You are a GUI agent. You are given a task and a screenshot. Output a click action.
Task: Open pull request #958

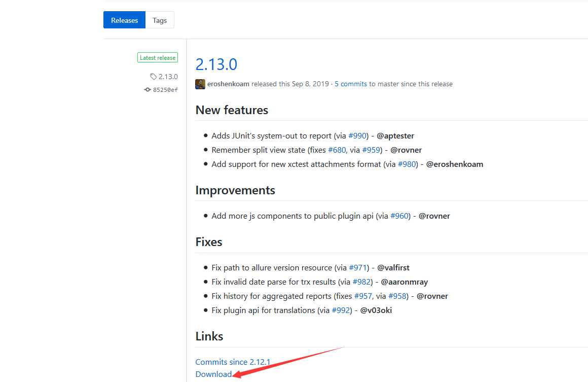click(397, 296)
